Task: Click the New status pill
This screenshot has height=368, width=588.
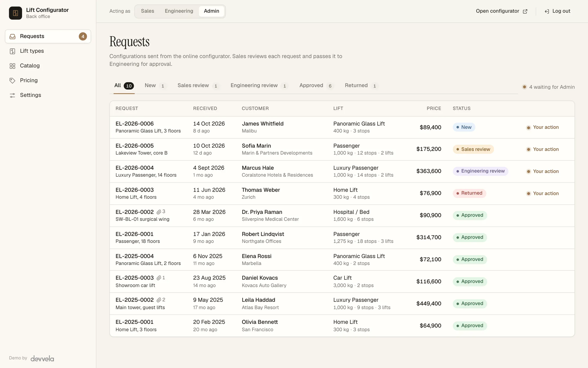Action: 464,127
